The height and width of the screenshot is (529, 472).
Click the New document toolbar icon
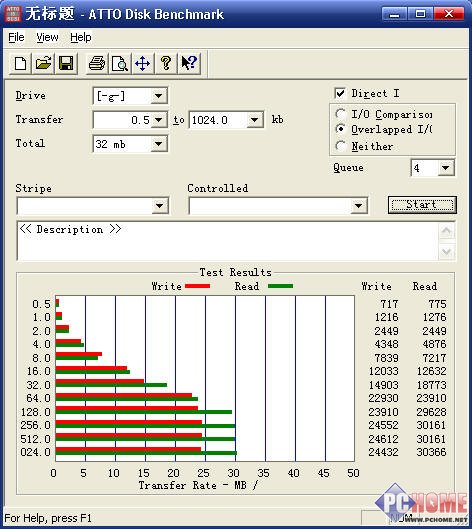[21, 63]
